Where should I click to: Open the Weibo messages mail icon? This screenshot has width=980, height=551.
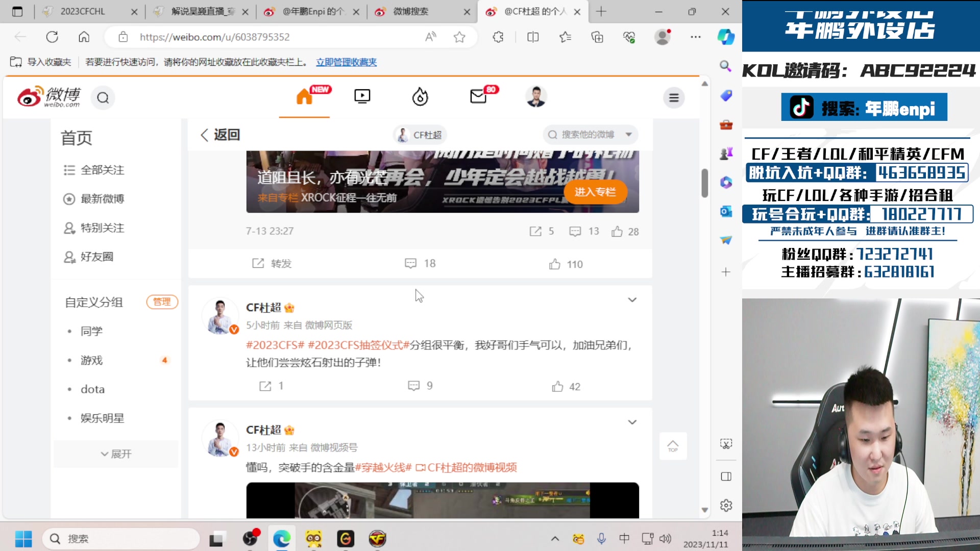[478, 96]
